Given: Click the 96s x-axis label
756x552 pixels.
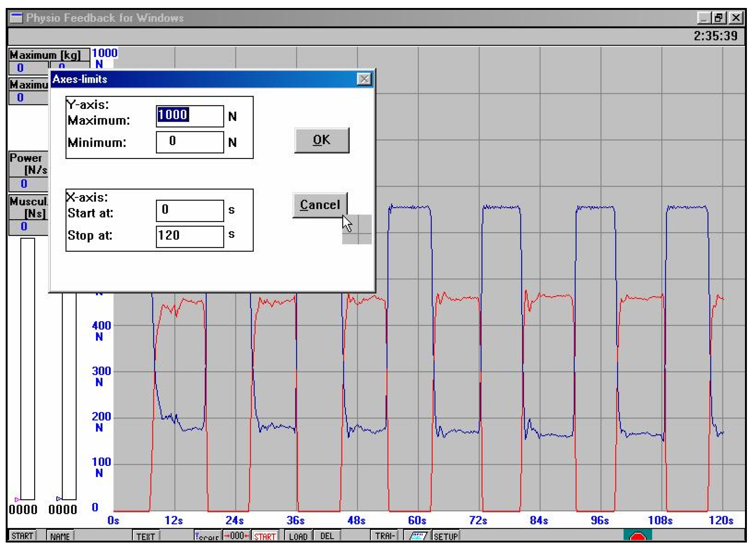Looking at the screenshot, I should point(600,520).
